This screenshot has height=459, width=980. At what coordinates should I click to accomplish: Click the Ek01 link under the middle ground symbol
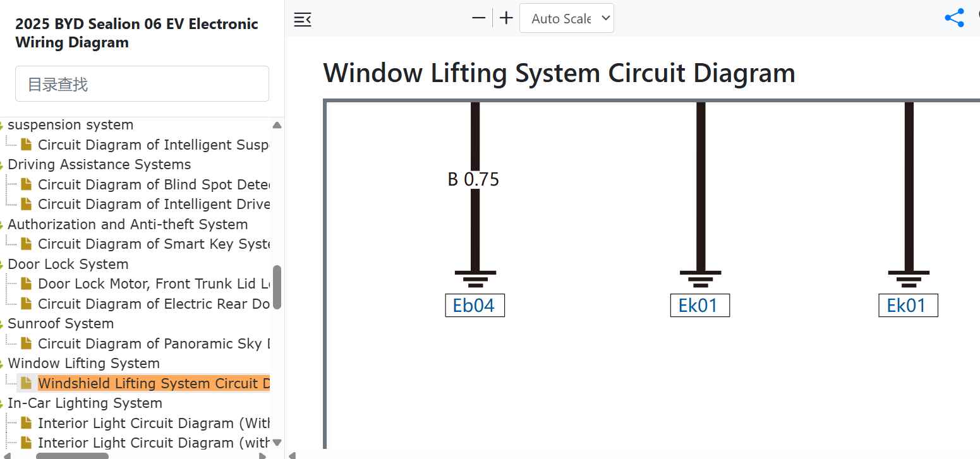(699, 306)
